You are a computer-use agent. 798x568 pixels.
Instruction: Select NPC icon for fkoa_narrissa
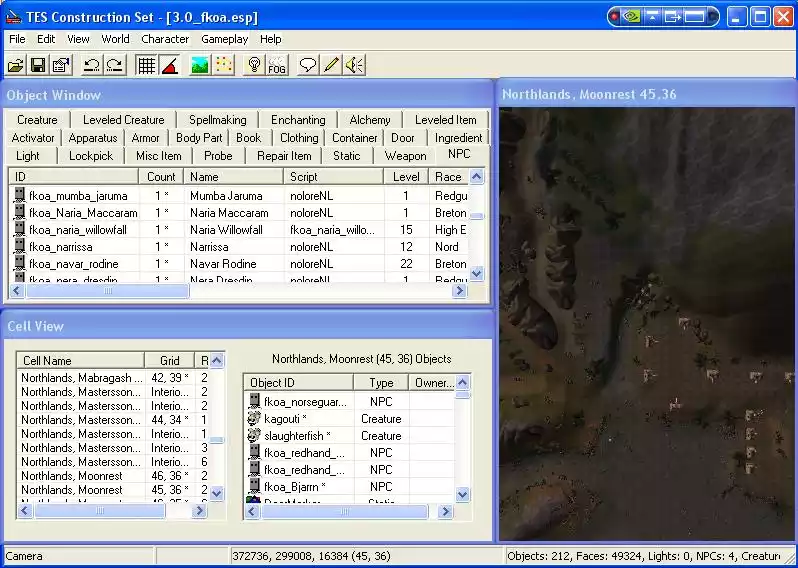19,247
